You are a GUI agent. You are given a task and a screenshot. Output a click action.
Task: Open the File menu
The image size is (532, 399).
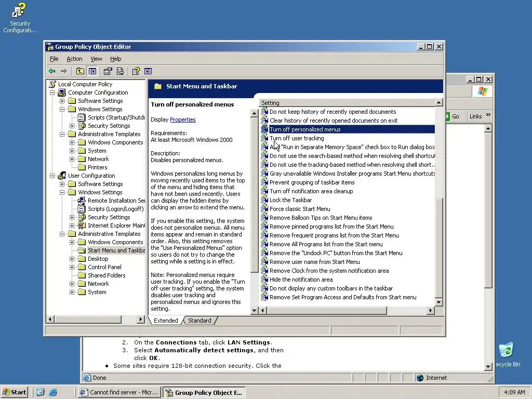54,59
